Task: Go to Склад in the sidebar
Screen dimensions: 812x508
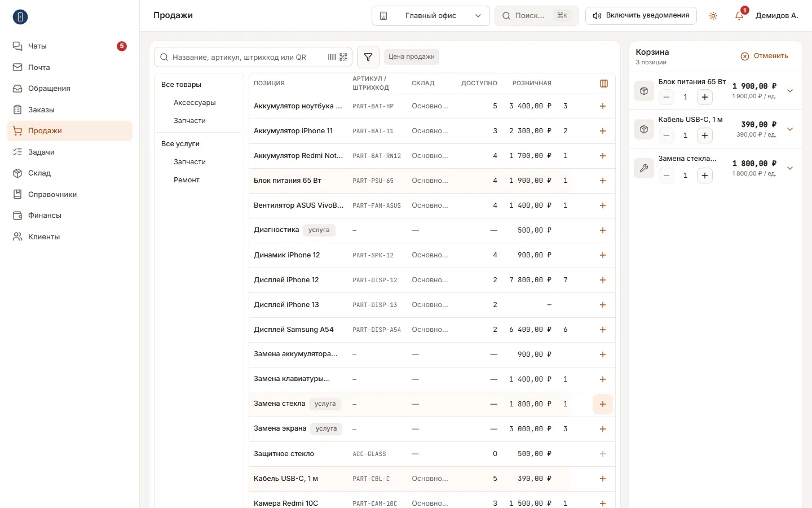Action: click(69, 173)
